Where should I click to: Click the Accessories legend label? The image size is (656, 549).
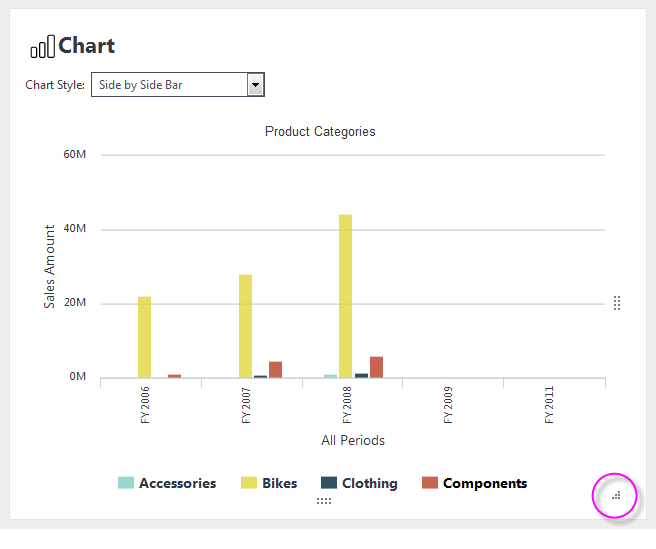click(x=178, y=483)
